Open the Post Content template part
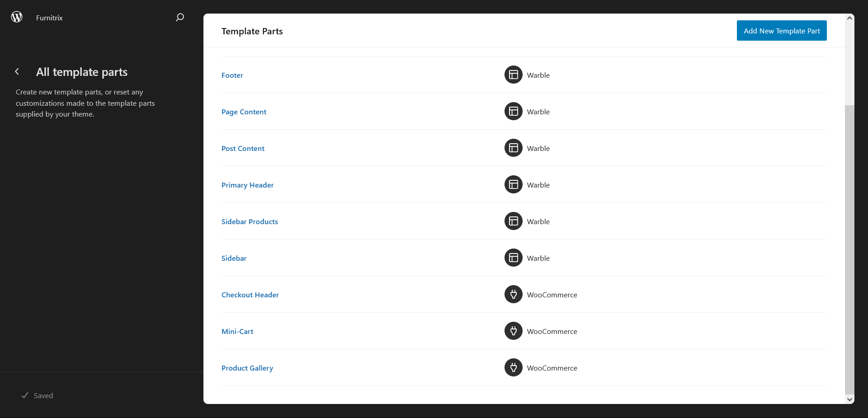This screenshot has width=868, height=418. coord(243,149)
